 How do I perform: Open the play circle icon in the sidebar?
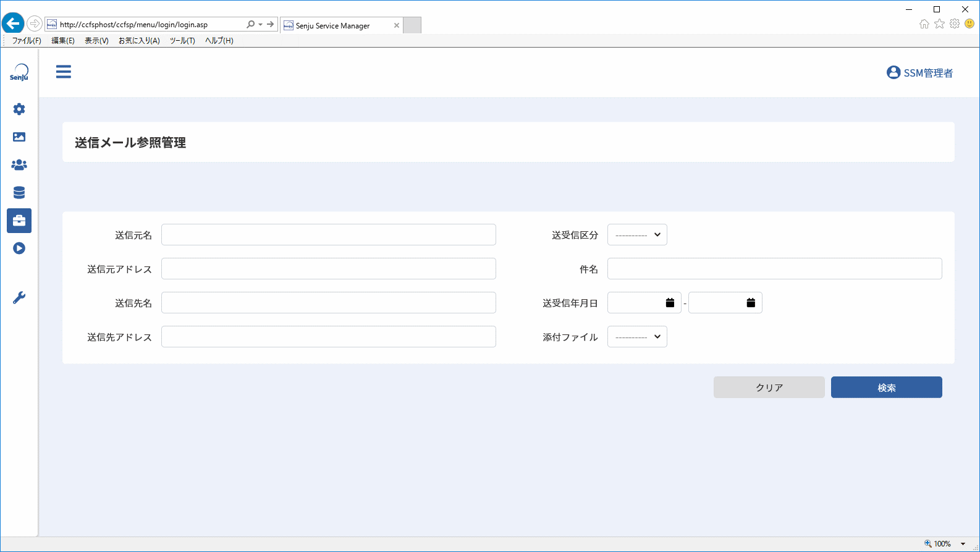pos(19,248)
